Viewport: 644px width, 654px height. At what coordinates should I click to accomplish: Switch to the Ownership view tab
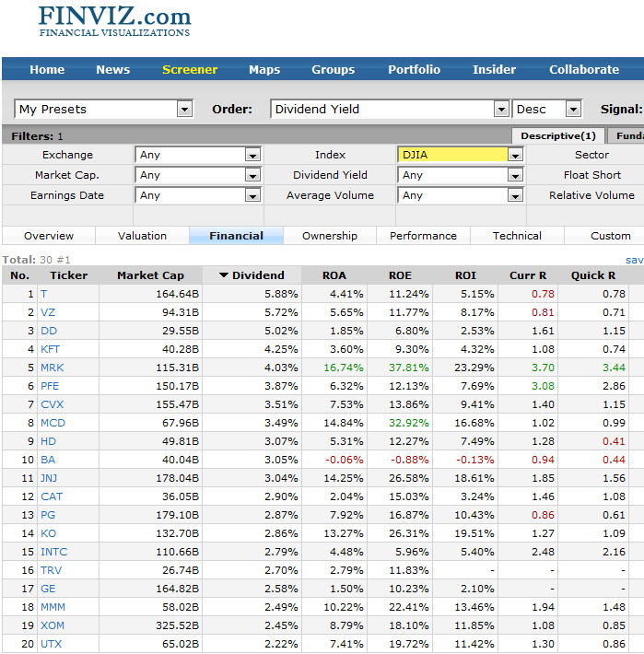tap(330, 236)
